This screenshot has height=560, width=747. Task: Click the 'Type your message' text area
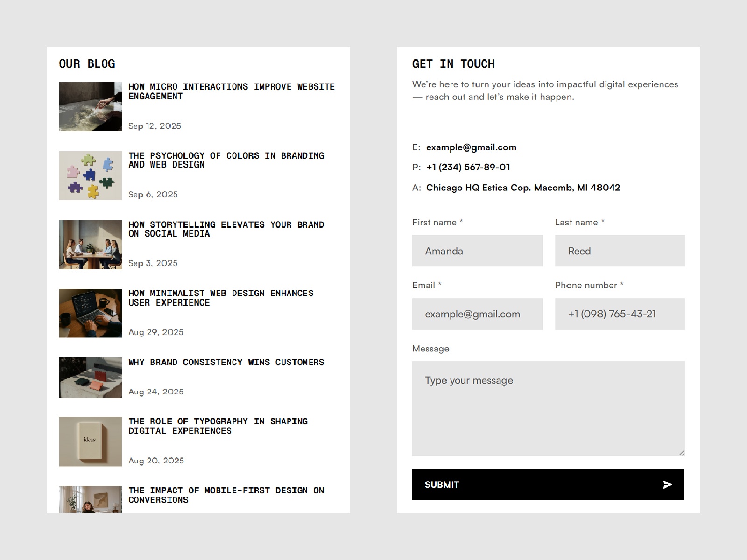tap(548, 406)
